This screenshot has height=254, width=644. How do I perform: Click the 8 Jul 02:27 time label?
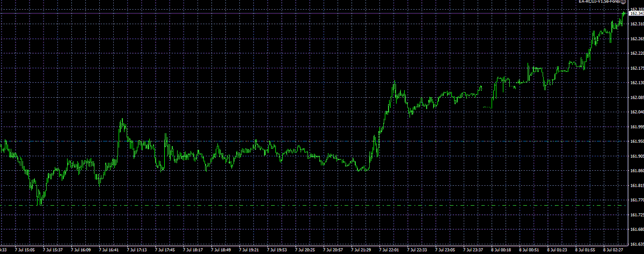click(614, 250)
